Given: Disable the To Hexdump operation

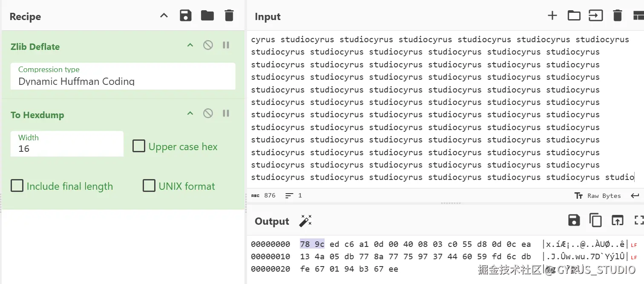Looking at the screenshot, I should 208,113.
